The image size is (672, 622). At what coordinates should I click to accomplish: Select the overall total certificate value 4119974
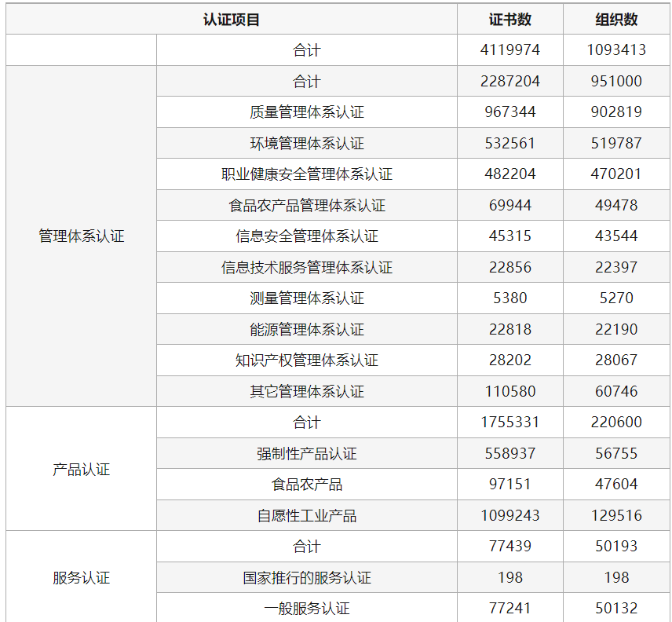point(510,50)
